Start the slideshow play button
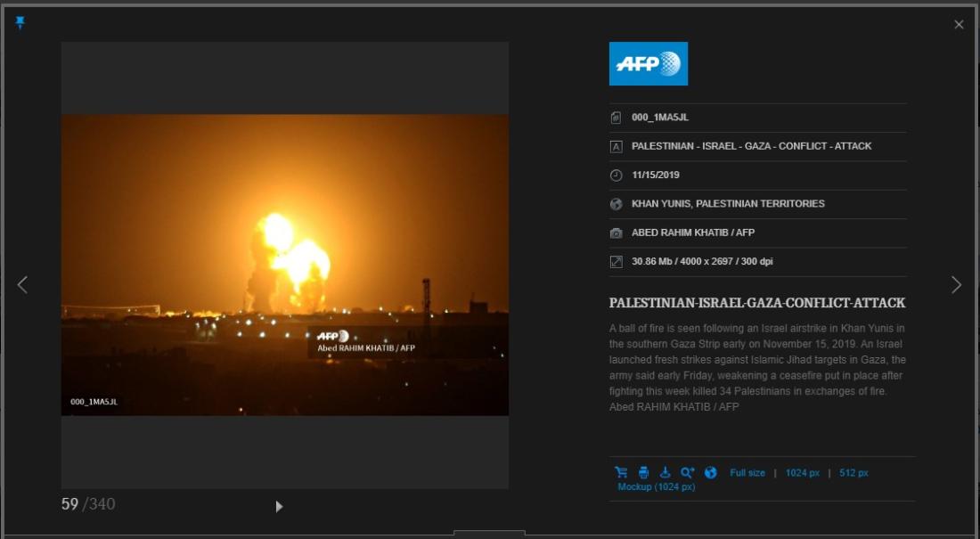 click(280, 506)
